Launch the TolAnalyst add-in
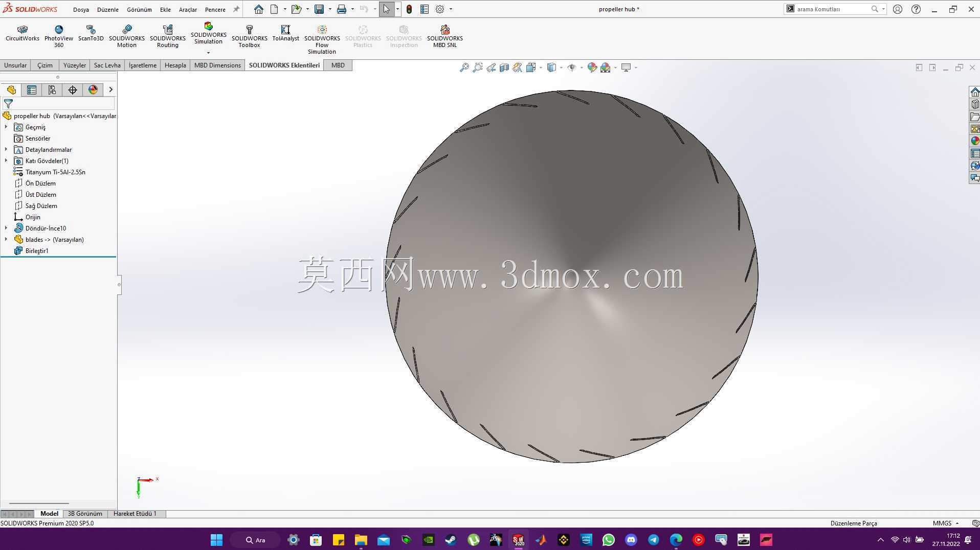Image resolution: width=980 pixels, height=550 pixels. (x=285, y=33)
